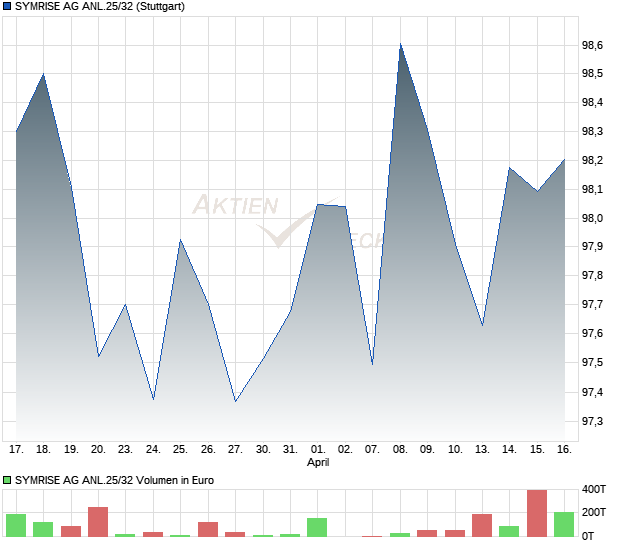Click the '24.' date label
Image resolution: width=620 pixels, height=546 pixels.
coord(153,450)
